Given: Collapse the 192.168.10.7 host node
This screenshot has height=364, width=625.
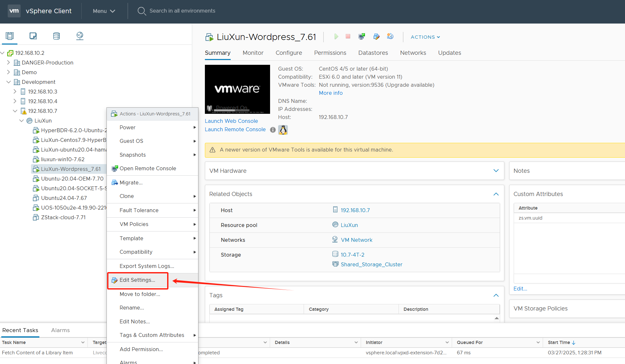Looking at the screenshot, I should point(15,111).
